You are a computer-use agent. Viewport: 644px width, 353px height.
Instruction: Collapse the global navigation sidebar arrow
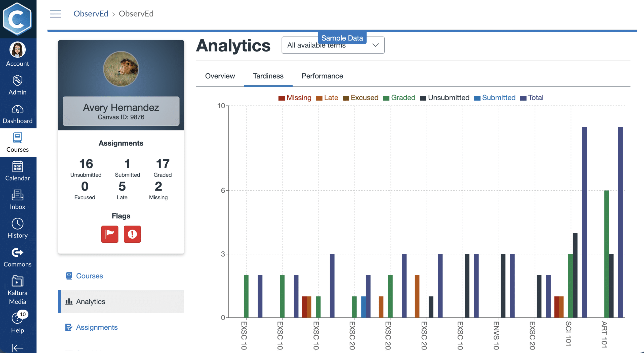click(17, 348)
